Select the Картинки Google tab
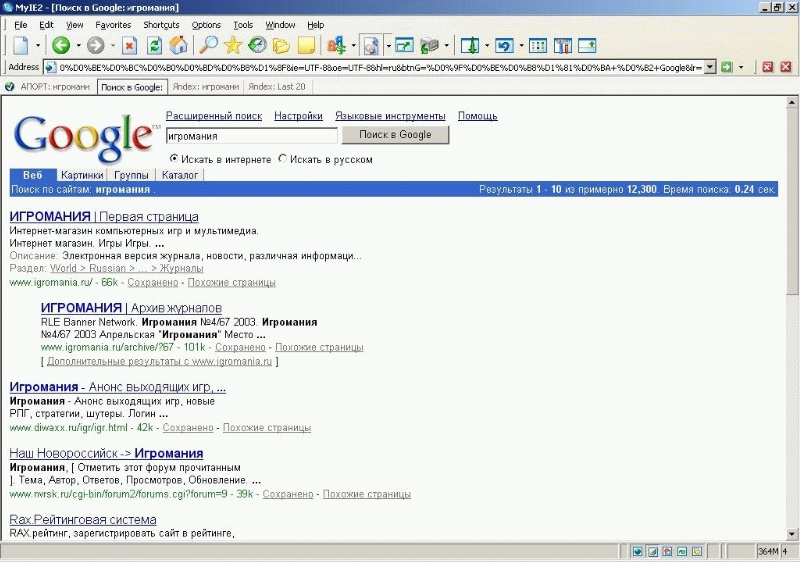 [82, 175]
